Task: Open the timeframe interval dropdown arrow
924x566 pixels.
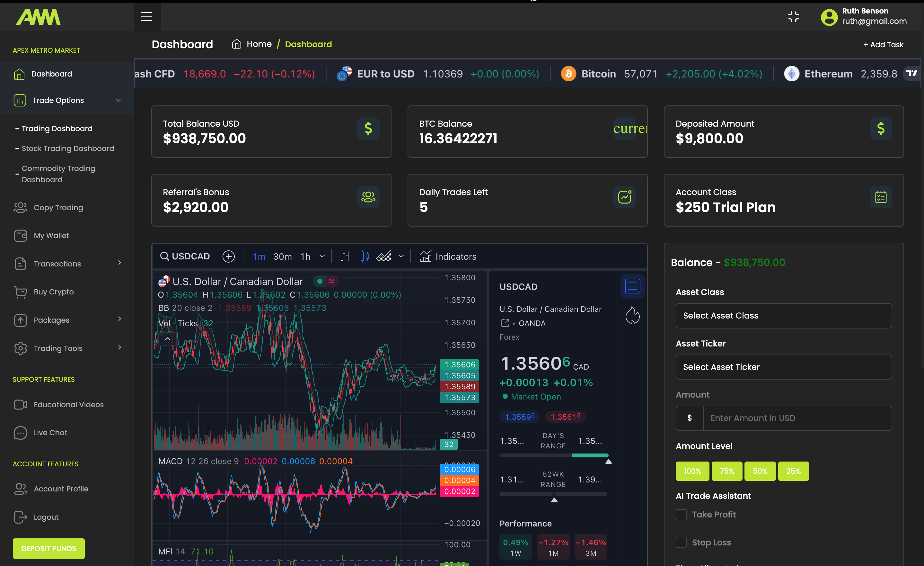Action: coord(322,256)
